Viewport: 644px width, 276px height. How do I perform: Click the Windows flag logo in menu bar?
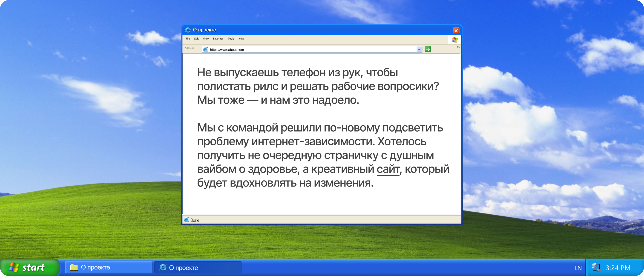454,40
